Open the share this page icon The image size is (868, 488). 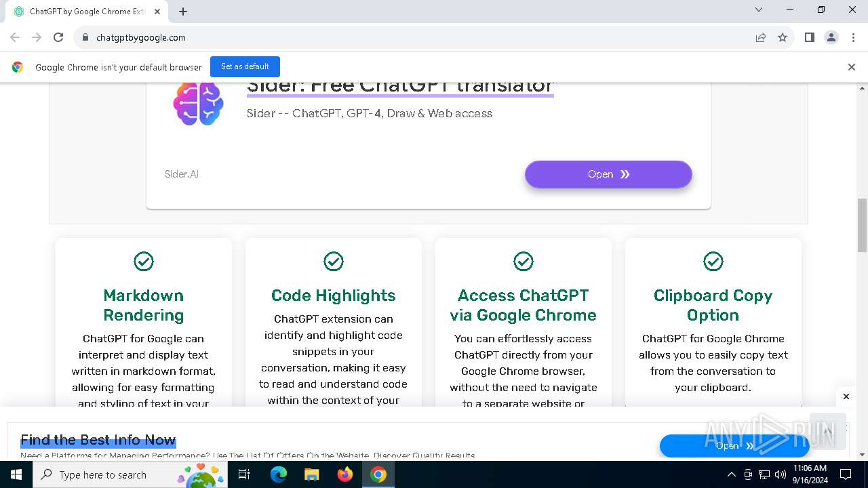click(x=761, y=37)
